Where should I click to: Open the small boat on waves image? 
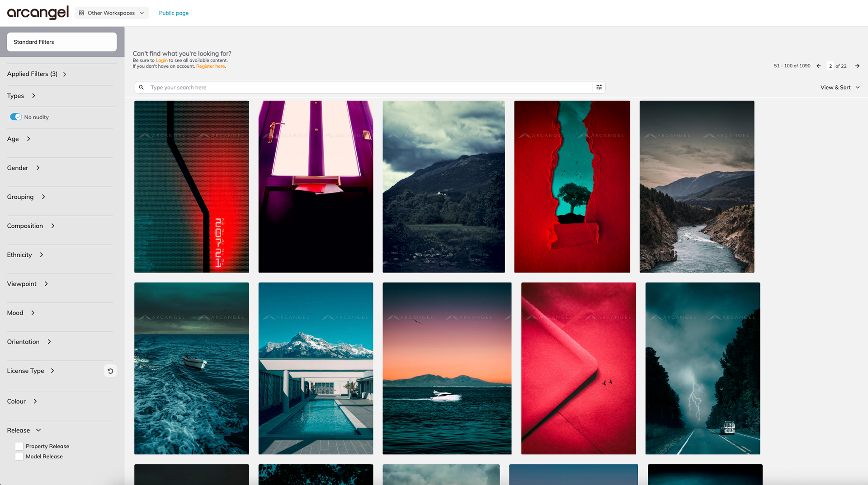(x=192, y=368)
